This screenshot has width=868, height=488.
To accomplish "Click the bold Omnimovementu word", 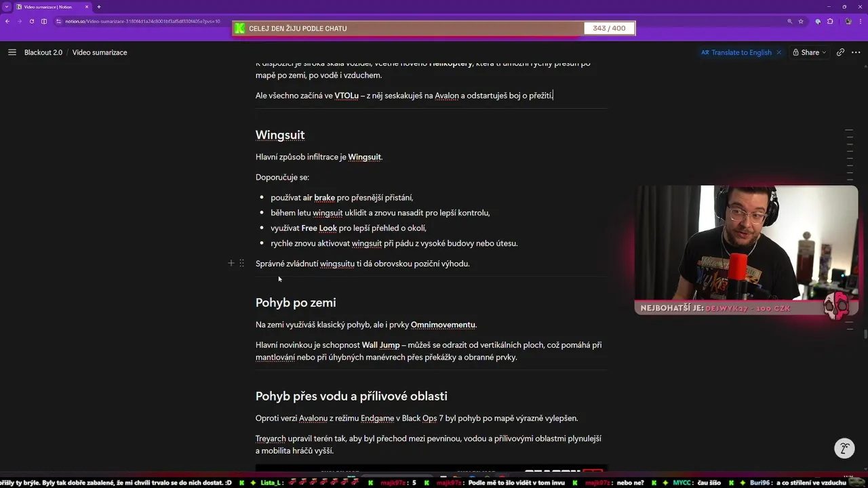I will click(x=443, y=325).
